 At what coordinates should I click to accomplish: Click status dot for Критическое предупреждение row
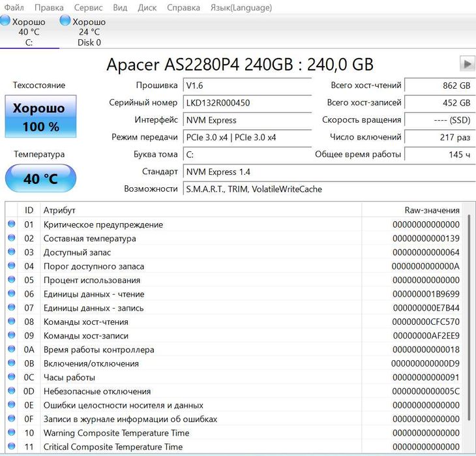point(12,224)
